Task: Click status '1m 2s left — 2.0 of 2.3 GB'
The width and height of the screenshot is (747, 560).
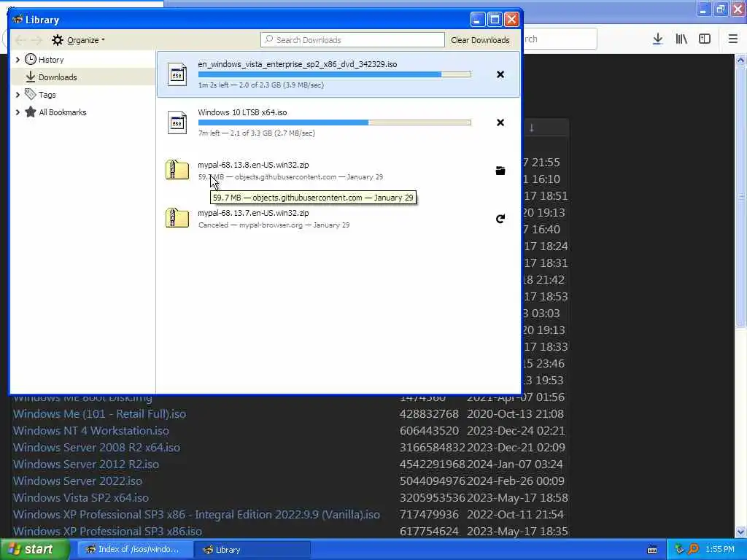Action: point(261,85)
